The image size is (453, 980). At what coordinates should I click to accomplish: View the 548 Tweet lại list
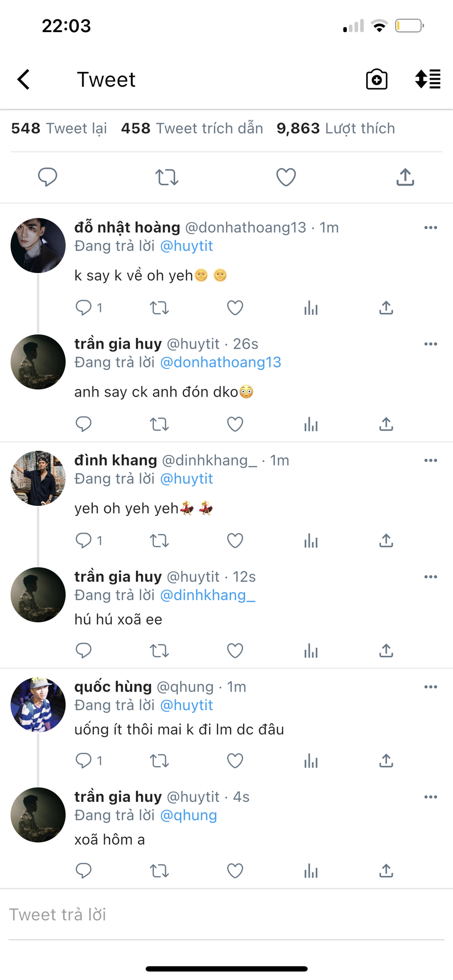click(x=59, y=128)
